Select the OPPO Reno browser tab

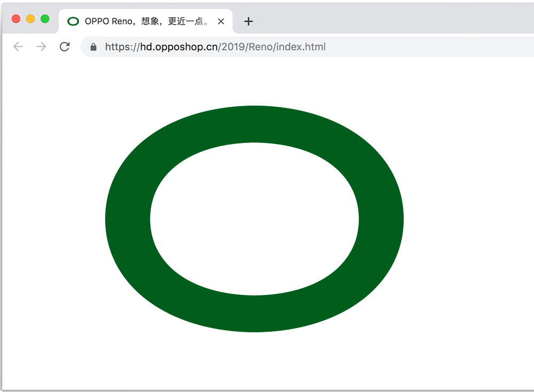[144, 21]
